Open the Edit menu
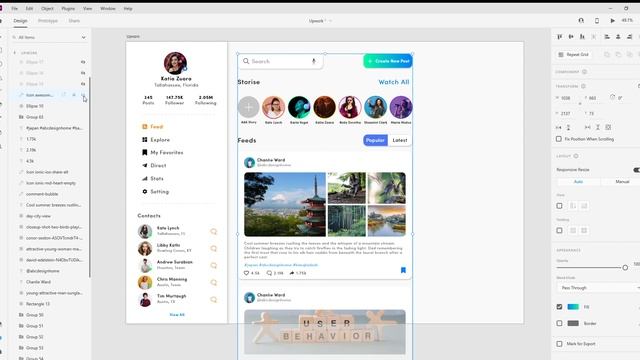This screenshot has width=640, height=360. (x=29, y=8)
